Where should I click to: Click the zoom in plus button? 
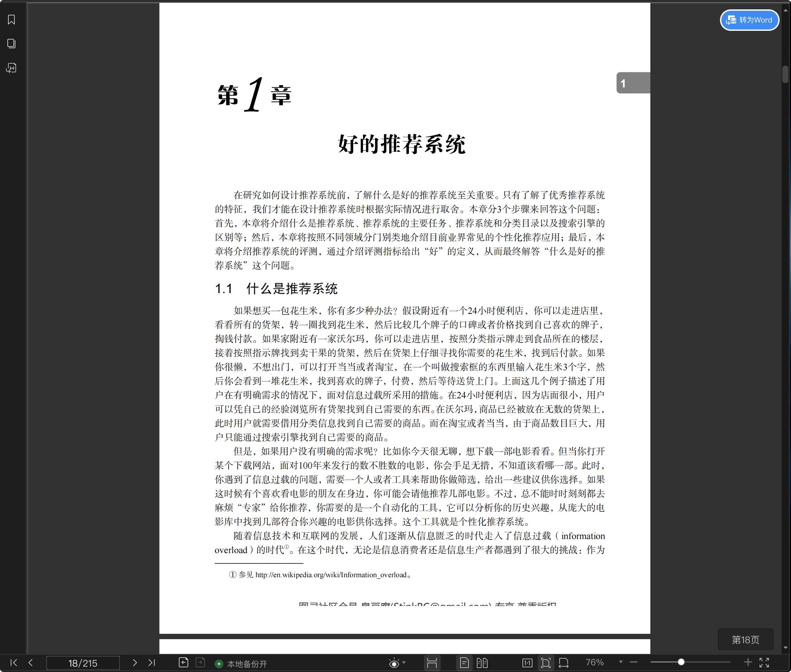[748, 663]
